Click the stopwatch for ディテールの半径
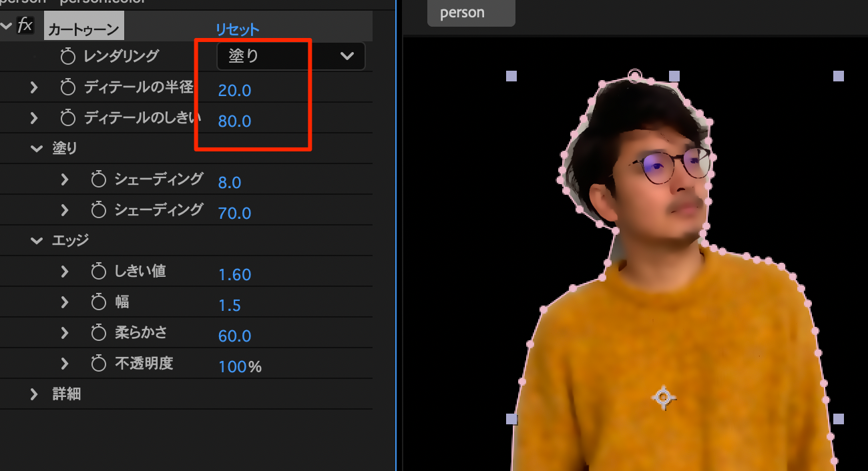The height and width of the screenshot is (471, 868). (x=68, y=87)
